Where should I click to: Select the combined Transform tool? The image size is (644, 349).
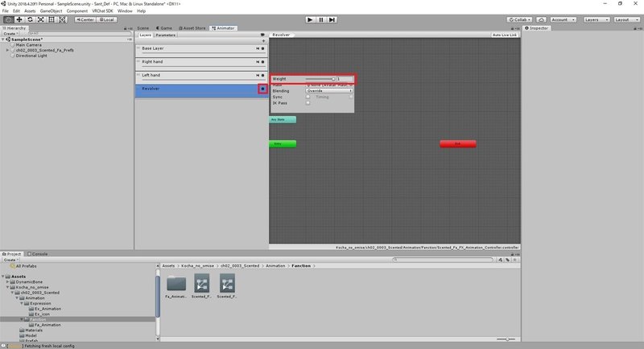click(x=62, y=19)
